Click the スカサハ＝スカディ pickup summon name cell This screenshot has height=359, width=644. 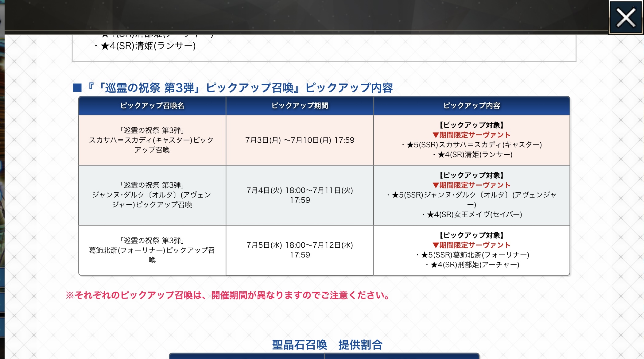[x=152, y=140]
